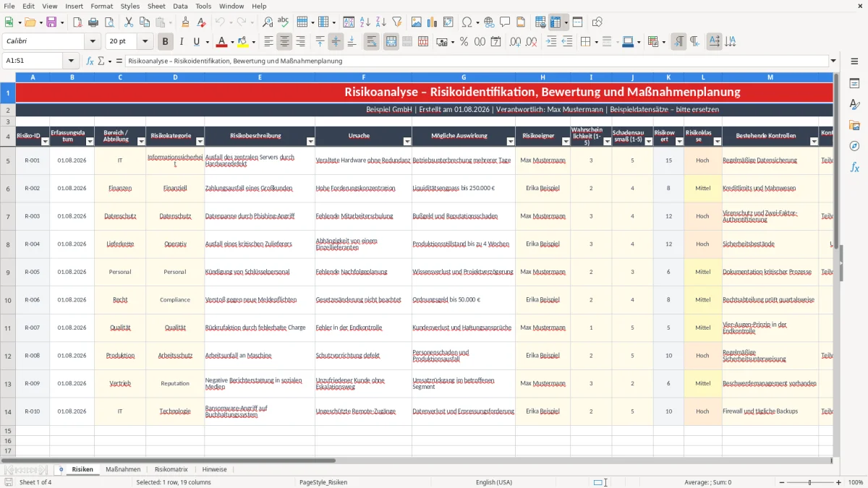The width and height of the screenshot is (868, 488).
Task: Open the font name dropdown
Action: tap(92, 42)
